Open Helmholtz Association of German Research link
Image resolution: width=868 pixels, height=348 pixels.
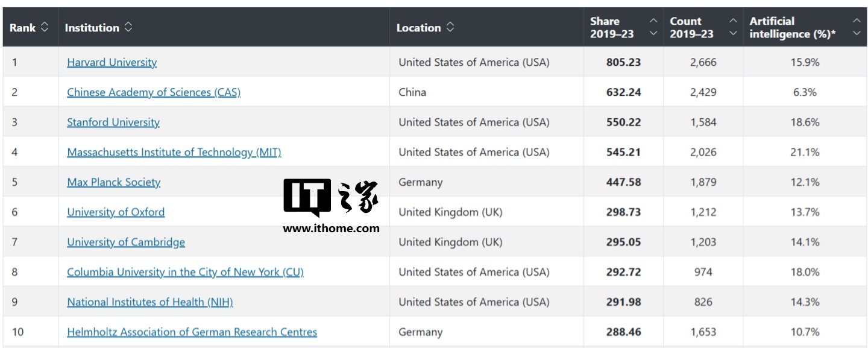pos(192,332)
